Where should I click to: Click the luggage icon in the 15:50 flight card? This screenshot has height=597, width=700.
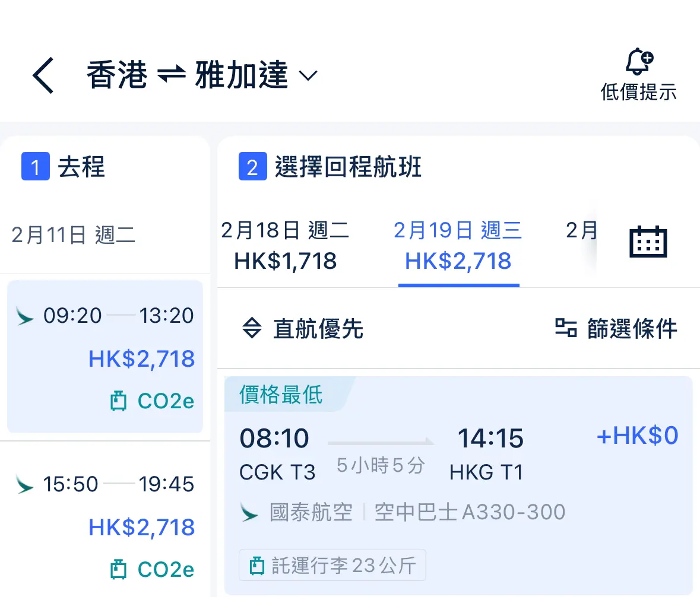[118, 569]
